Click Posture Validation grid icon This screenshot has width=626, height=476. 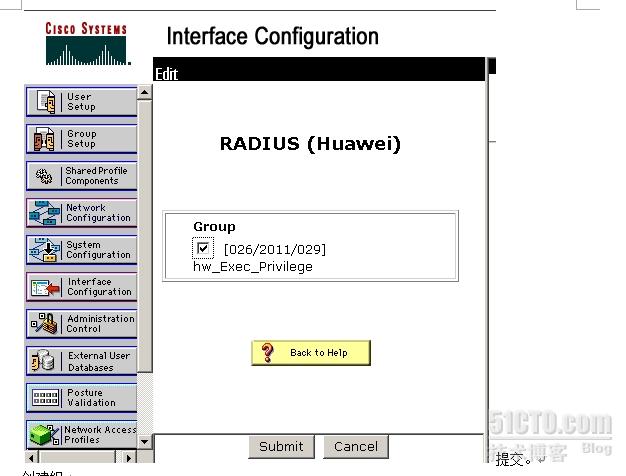pyautogui.click(x=45, y=398)
